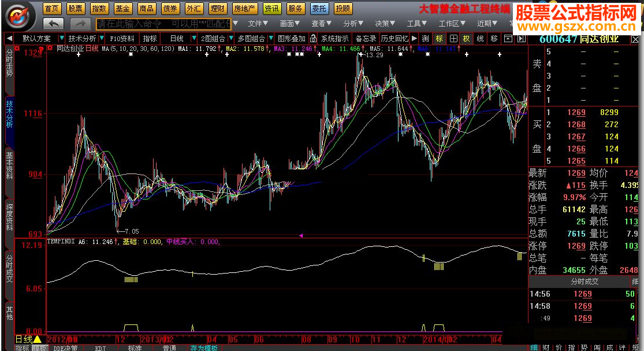Open the 分析 menu
Image resolution: width=644 pixels, height=351 pixels.
pos(353,24)
